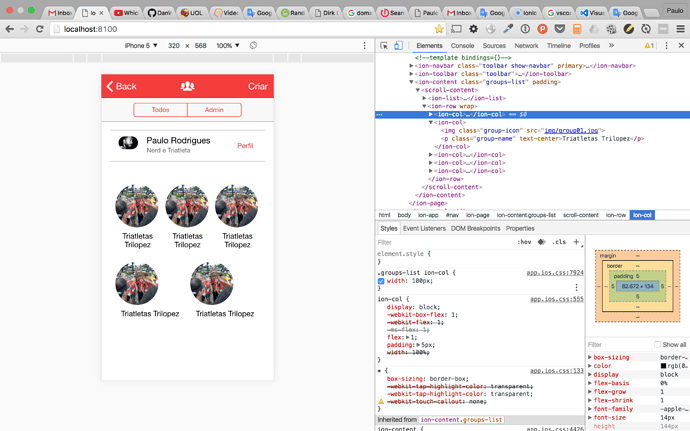690x431 pixels.
Task: Open device toolbar more options
Action: [x=364, y=45]
